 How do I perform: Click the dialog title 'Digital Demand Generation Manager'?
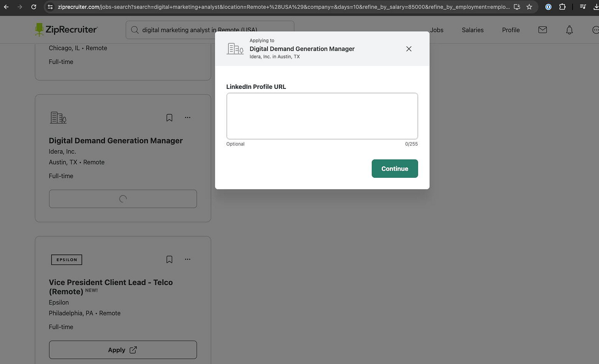click(302, 49)
